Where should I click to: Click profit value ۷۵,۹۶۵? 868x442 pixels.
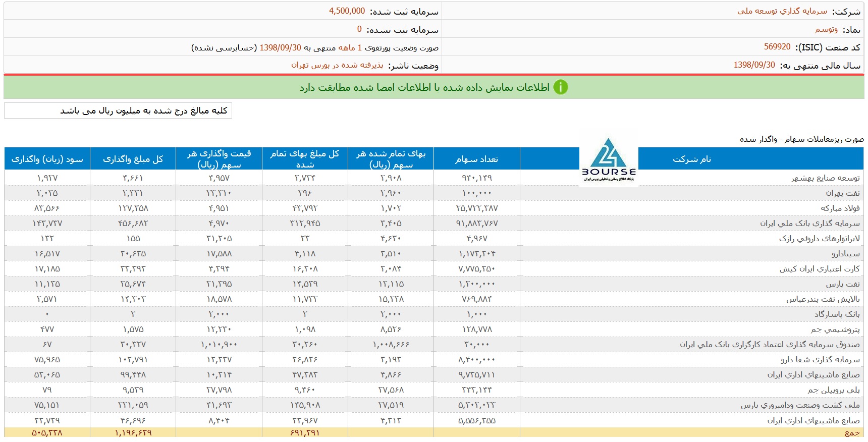(47, 360)
